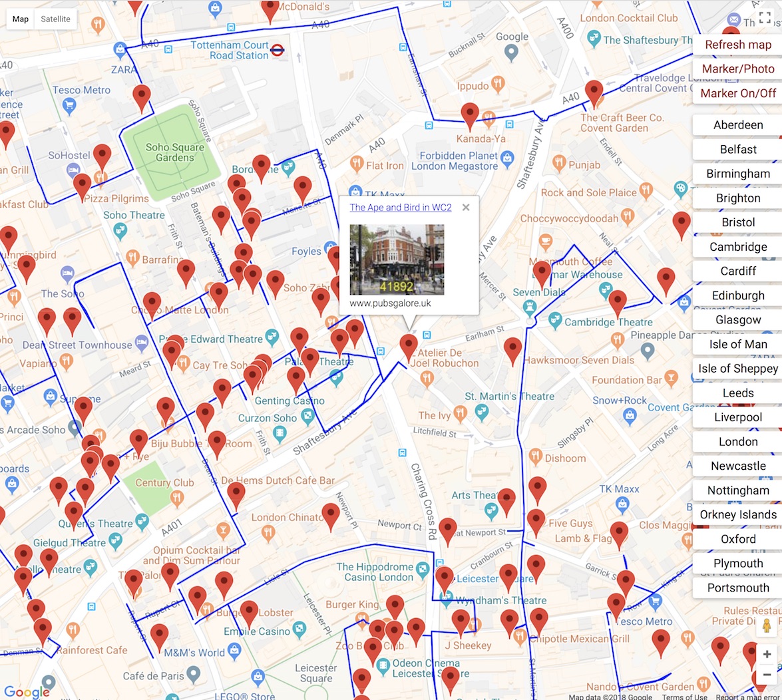This screenshot has height=700, width=782.
Task: Select London from the city list
Action: point(737,442)
